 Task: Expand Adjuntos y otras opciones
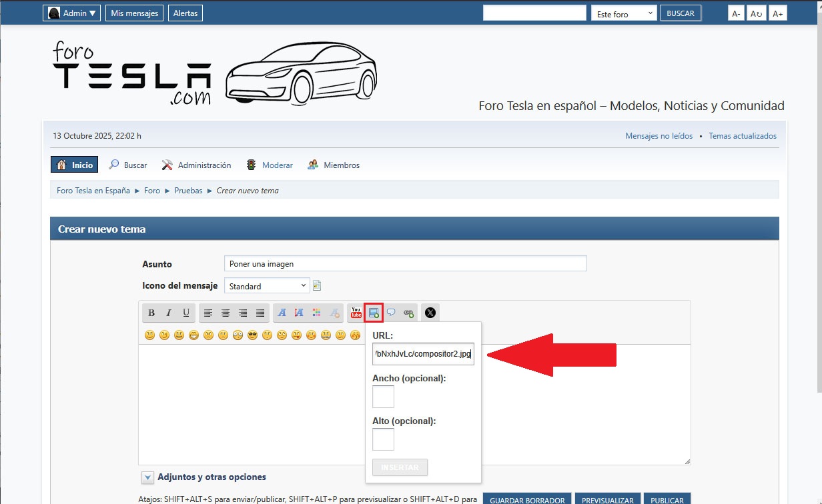pyautogui.click(x=148, y=477)
